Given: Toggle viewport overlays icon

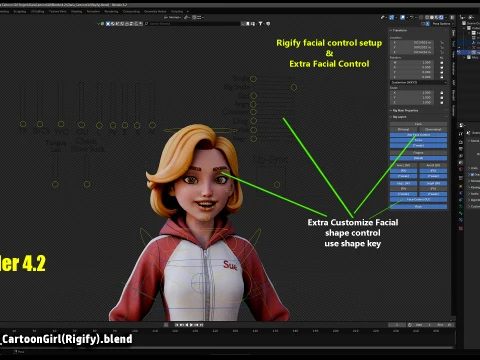Looking at the screenshot, I should pos(402,17).
